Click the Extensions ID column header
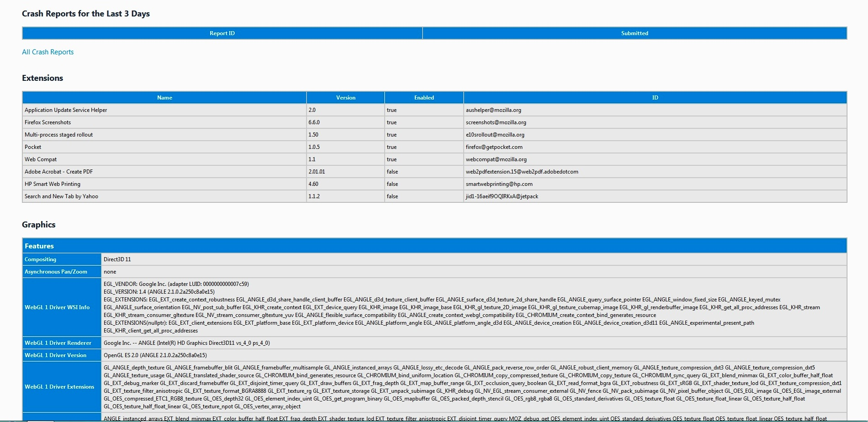The image size is (868, 422). 655,98
